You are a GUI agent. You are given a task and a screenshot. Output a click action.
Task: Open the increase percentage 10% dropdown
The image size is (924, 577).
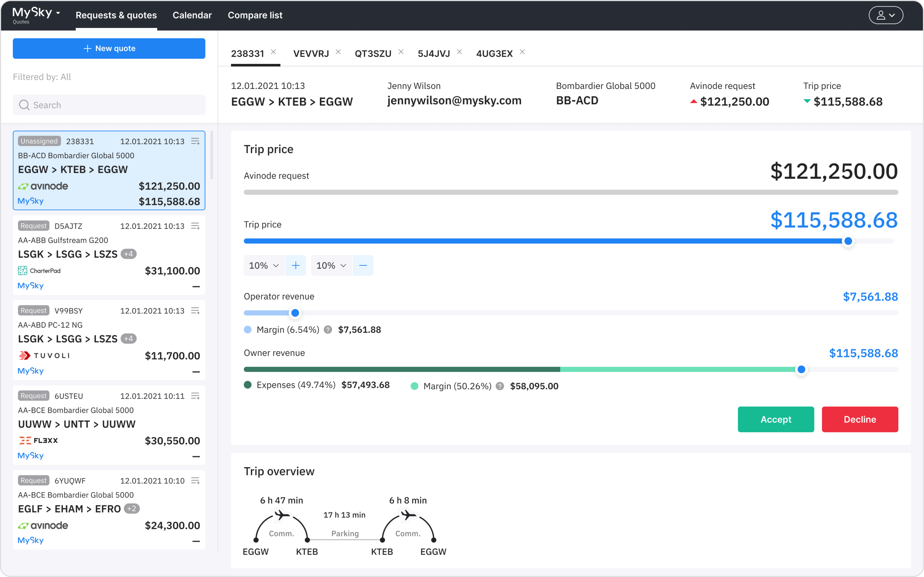pyautogui.click(x=264, y=265)
